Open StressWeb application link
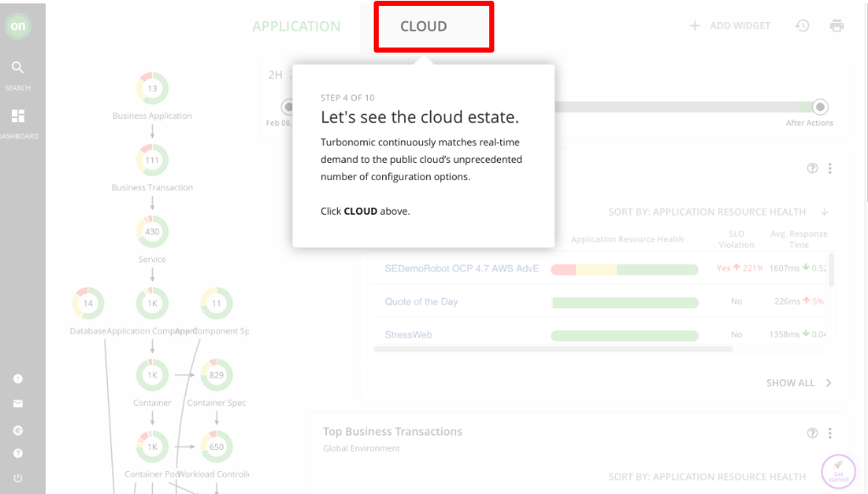868x494 pixels. pyautogui.click(x=408, y=334)
